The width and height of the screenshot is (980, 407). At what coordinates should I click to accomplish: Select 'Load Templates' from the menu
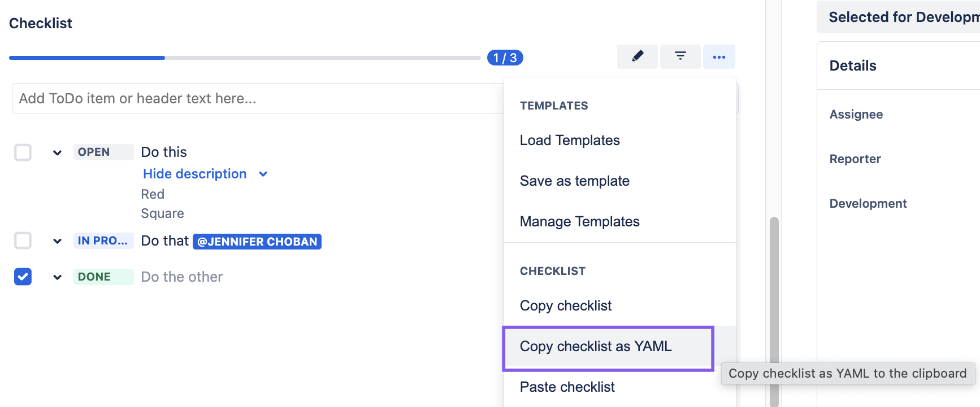click(x=569, y=140)
